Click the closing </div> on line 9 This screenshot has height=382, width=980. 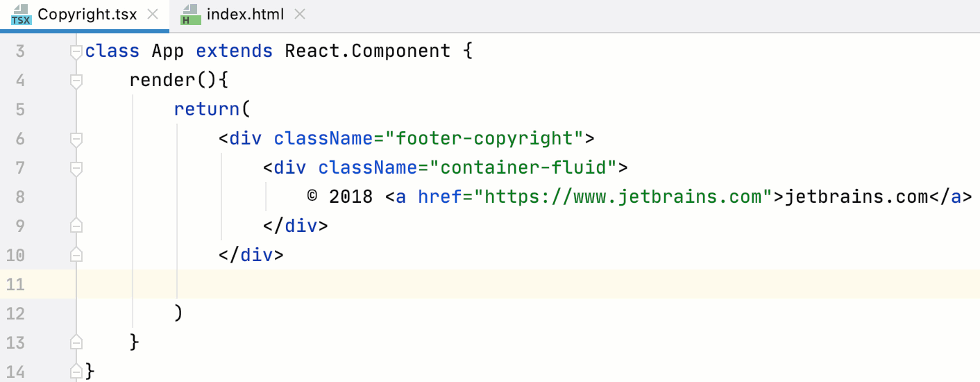296,226
